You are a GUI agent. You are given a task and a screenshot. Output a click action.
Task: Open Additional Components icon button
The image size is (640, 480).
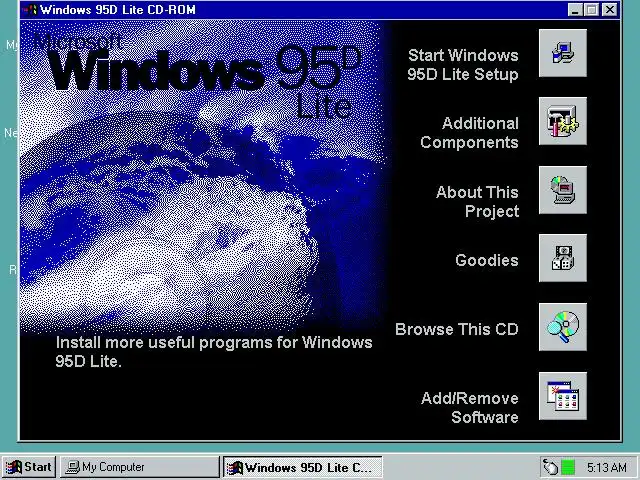point(563,121)
